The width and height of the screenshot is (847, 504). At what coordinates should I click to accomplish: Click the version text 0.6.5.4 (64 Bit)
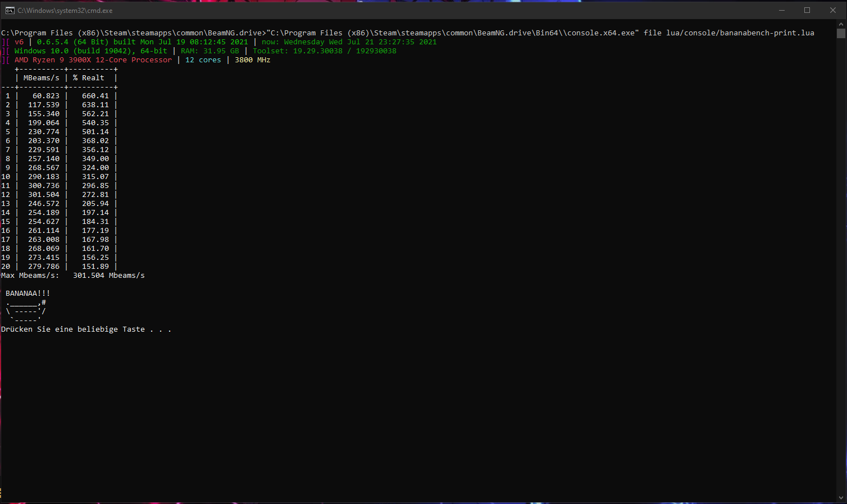click(x=73, y=42)
